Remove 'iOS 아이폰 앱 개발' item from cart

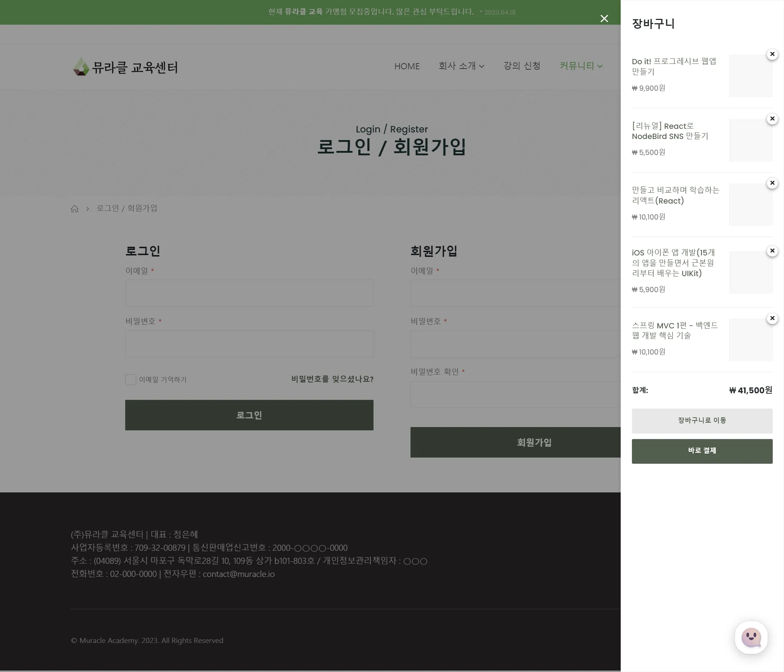pyautogui.click(x=772, y=251)
